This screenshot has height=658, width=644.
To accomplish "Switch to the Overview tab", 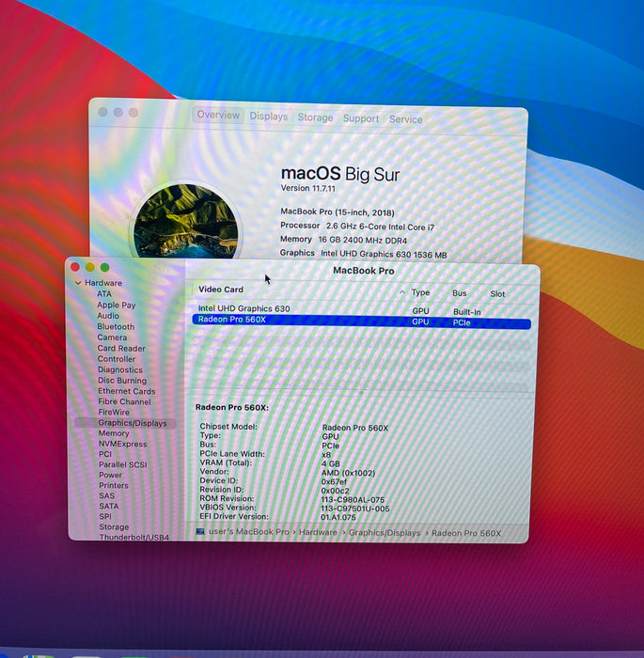I will (218, 115).
